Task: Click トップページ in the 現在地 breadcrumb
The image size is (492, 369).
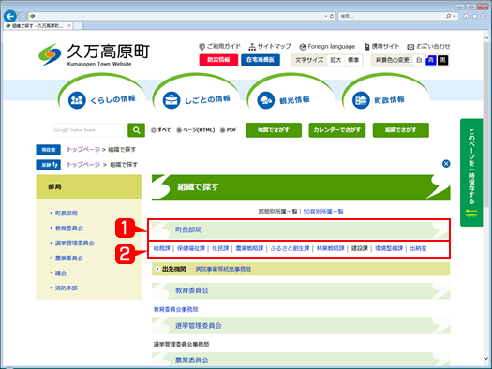Action: (83, 150)
